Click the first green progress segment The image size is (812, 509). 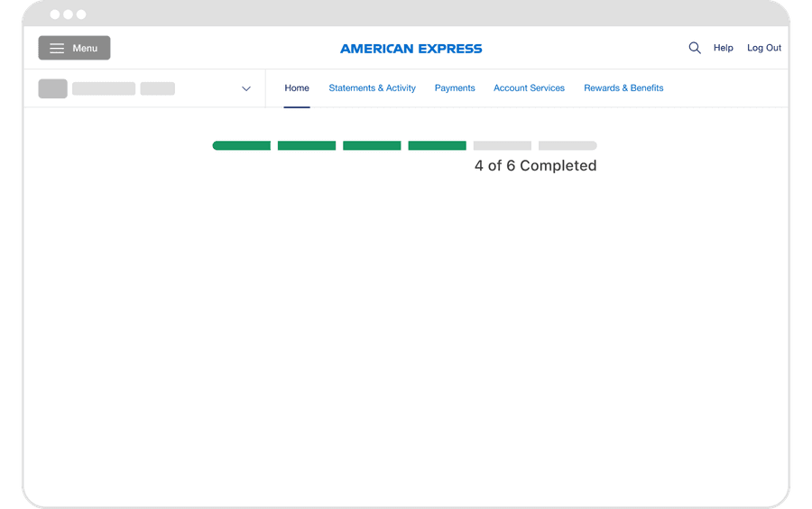pos(242,145)
